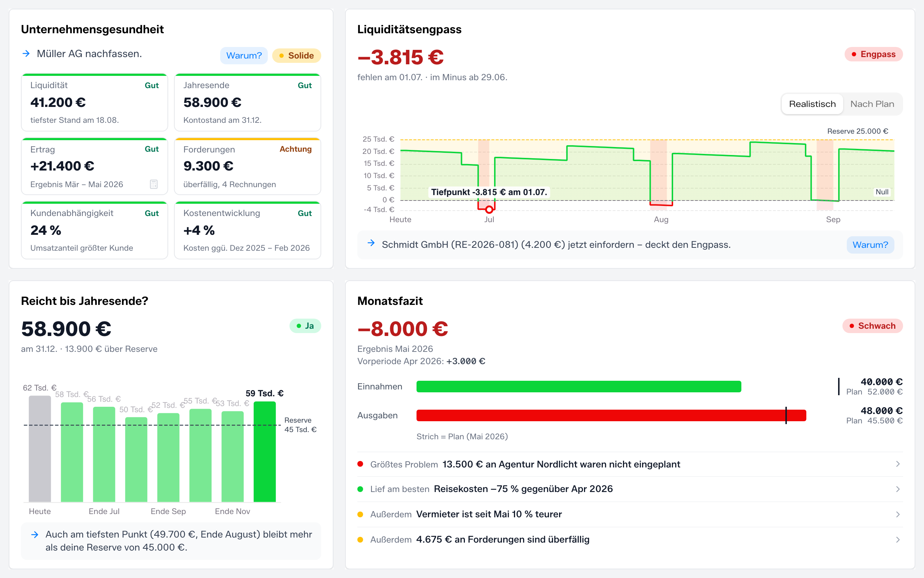Viewport: 924px width, 578px height.
Task: Click the Schwach status badge
Action: click(x=872, y=326)
